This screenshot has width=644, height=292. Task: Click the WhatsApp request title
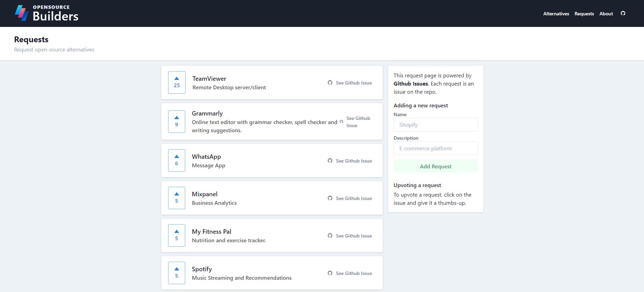click(x=206, y=157)
